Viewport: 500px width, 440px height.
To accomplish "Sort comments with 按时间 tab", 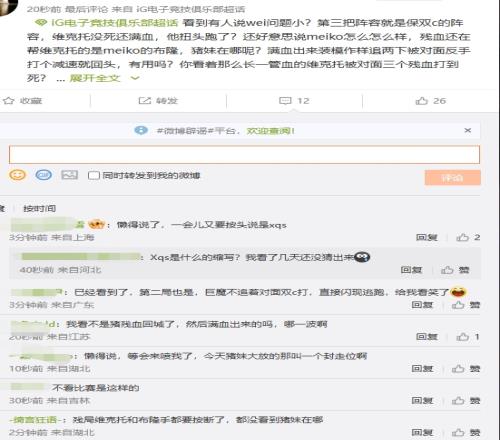I will tap(39, 209).
